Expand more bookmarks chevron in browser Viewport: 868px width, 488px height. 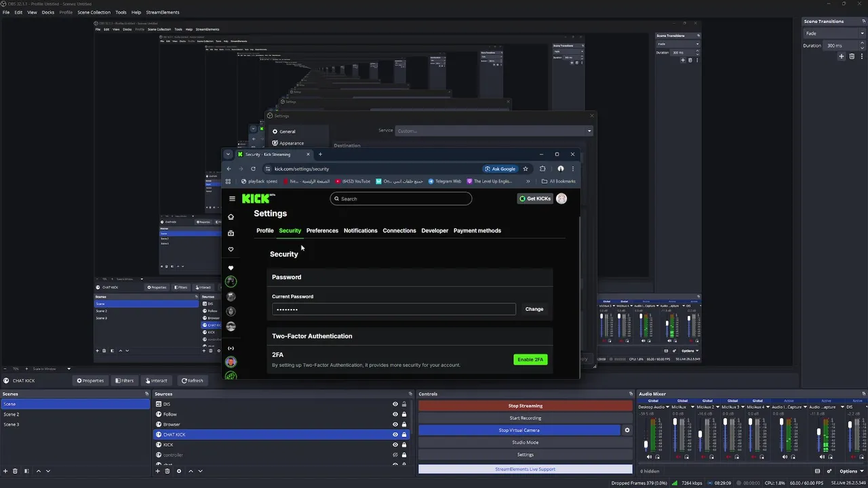528,181
